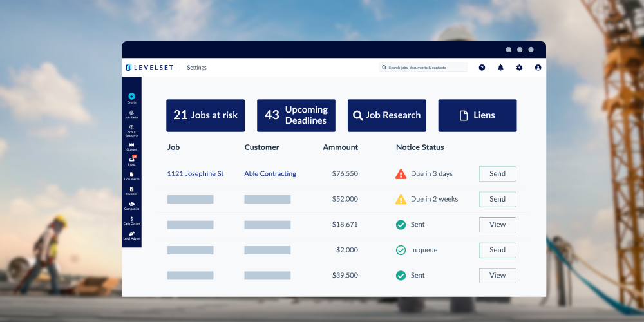Click the Create plus icon in sidebar
The width and height of the screenshot is (644, 322).
(x=131, y=97)
